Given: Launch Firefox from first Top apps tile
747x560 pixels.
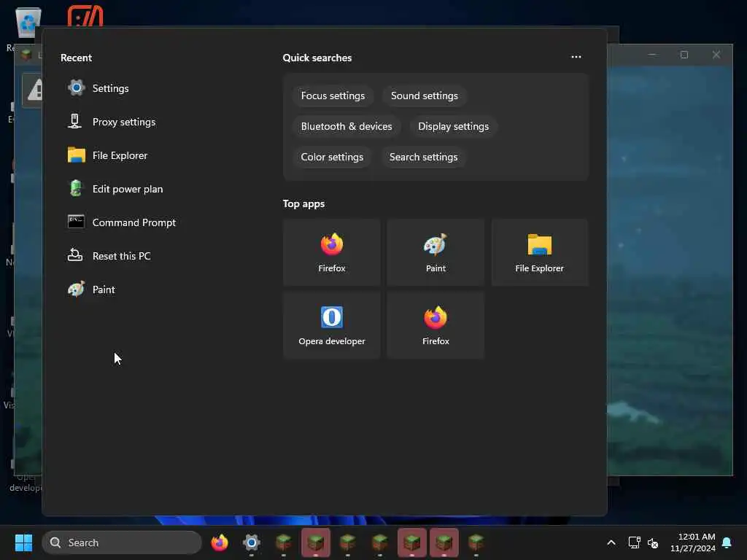Looking at the screenshot, I should [332, 252].
